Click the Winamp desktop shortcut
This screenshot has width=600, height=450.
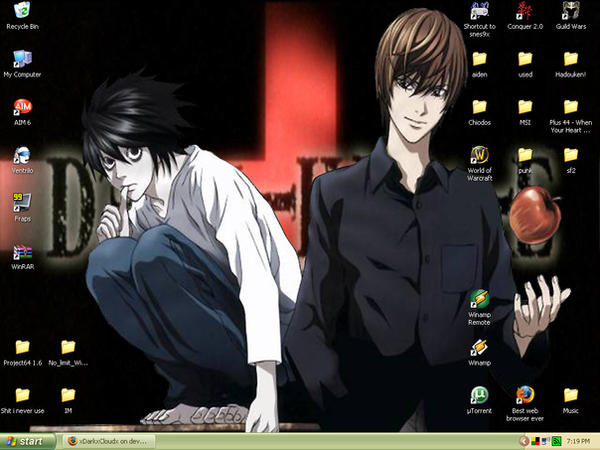click(x=479, y=347)
